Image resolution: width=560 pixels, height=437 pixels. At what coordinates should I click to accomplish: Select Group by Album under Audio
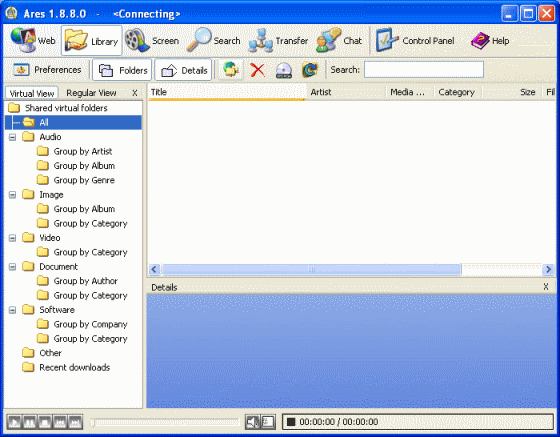click(76, 166)
